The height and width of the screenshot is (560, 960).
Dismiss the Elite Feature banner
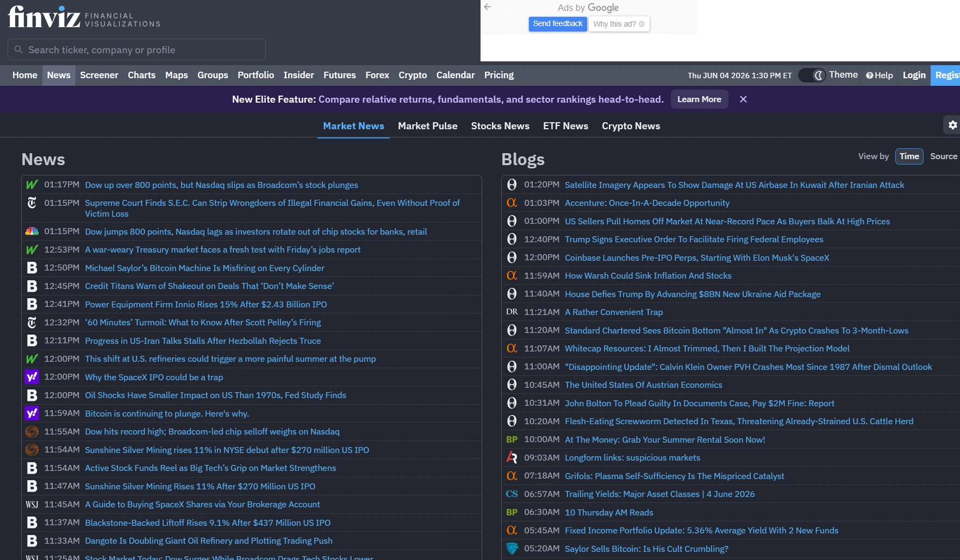pyautogui.click(x=743, y=99)
